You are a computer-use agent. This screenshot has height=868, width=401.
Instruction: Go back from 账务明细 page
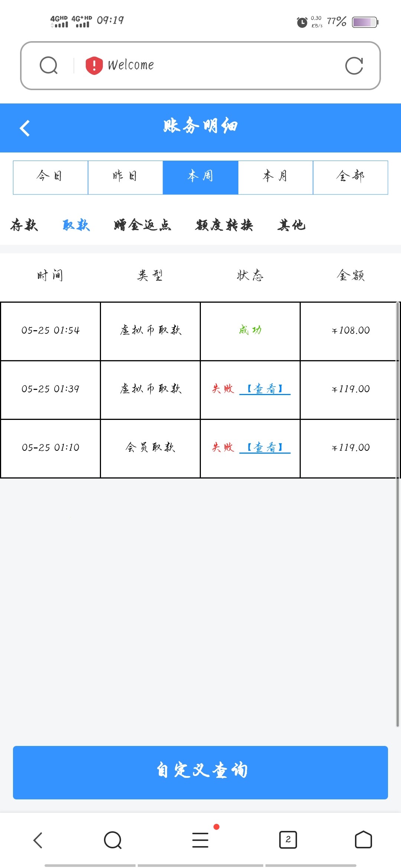[x=25, y=128]
